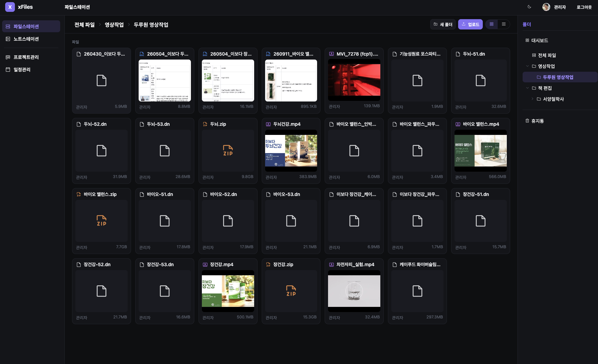Click the 관리자 profile avatar
This screenshot has height=364, width=598.
point(546,7)
